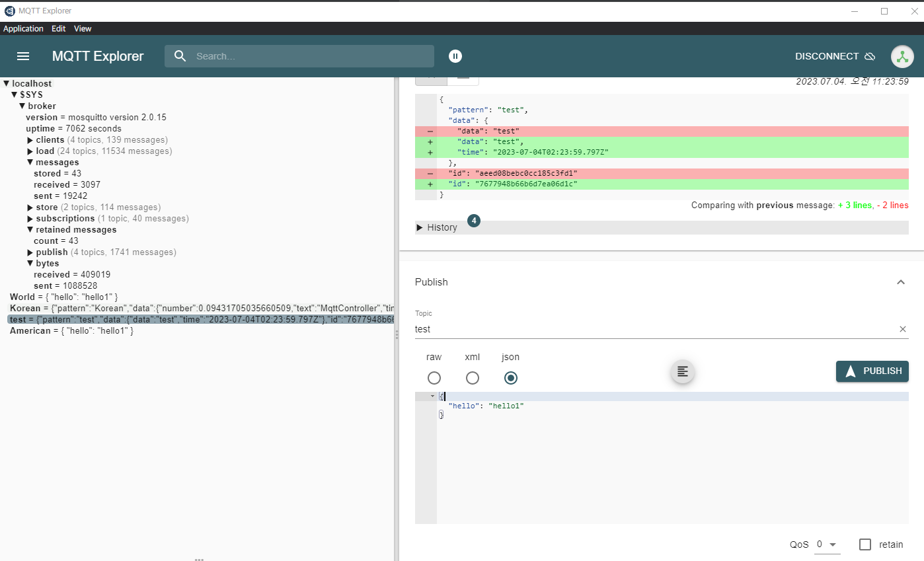Select the raw payload format

click(434, 378)
